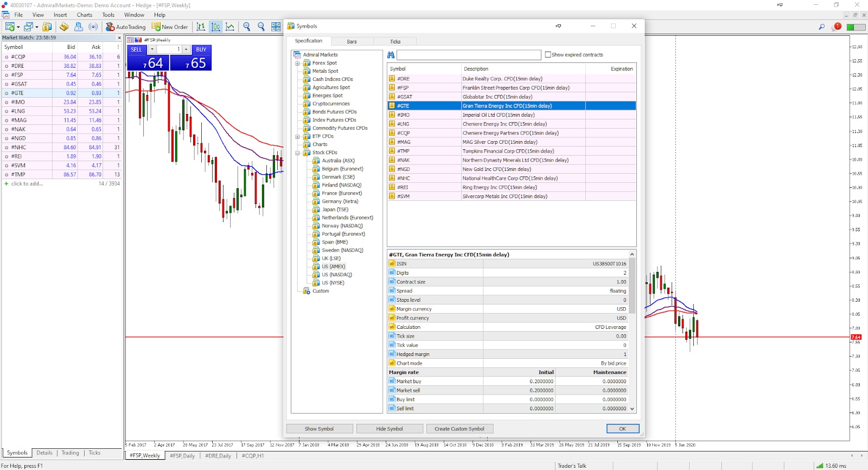The width and height of the screenshot is (868, 470).
Task: Click Create Custom Symbol button
Action: [459, 429]
